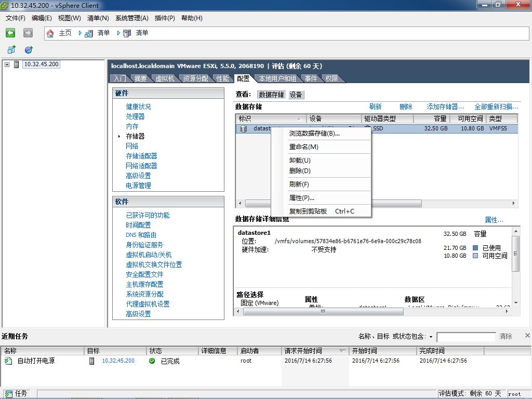Click the host icon in 目标 column

click(x=91, y=361)
